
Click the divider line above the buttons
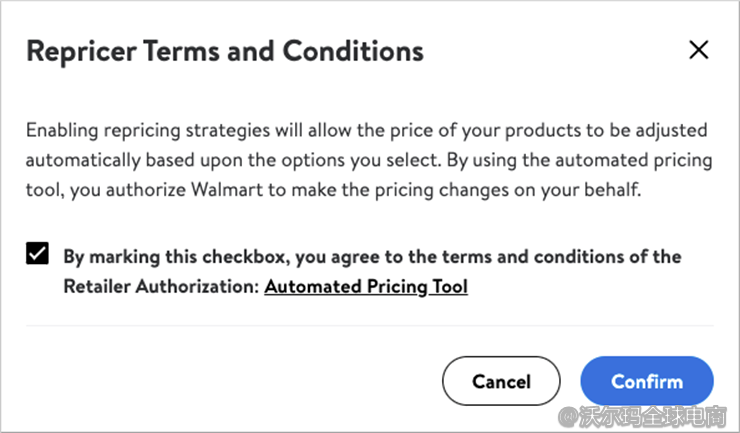(x=369, y=325)
